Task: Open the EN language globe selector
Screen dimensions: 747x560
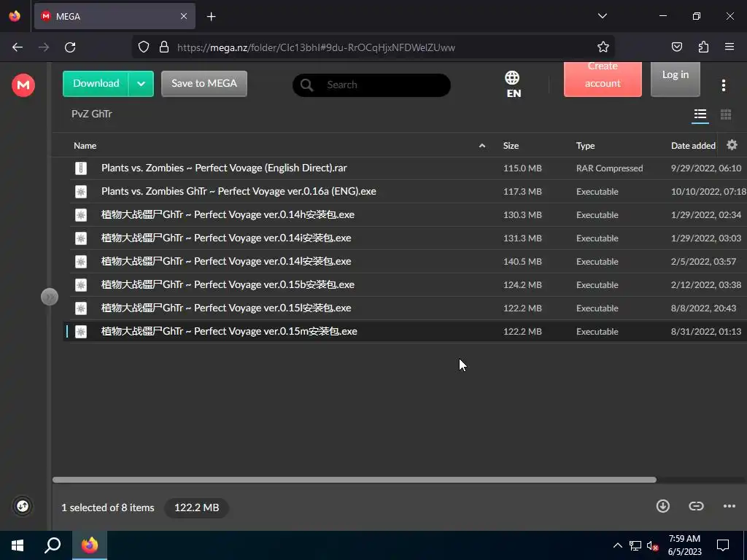Action: 513,85
